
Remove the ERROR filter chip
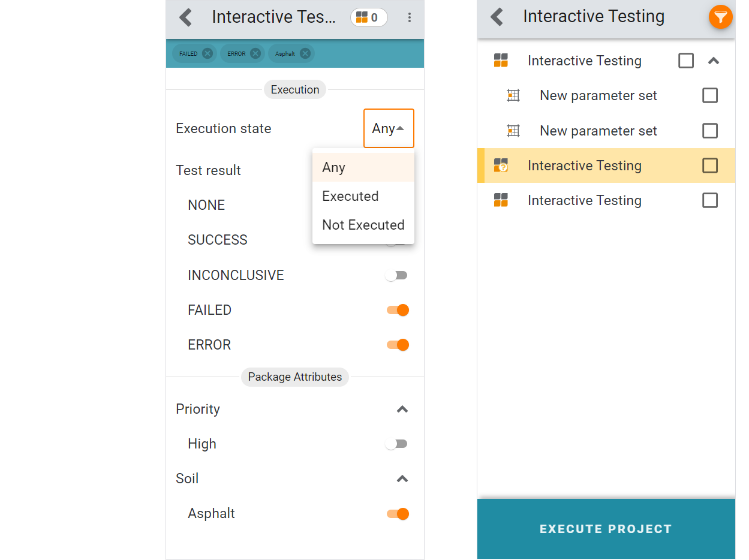point(255,53)
